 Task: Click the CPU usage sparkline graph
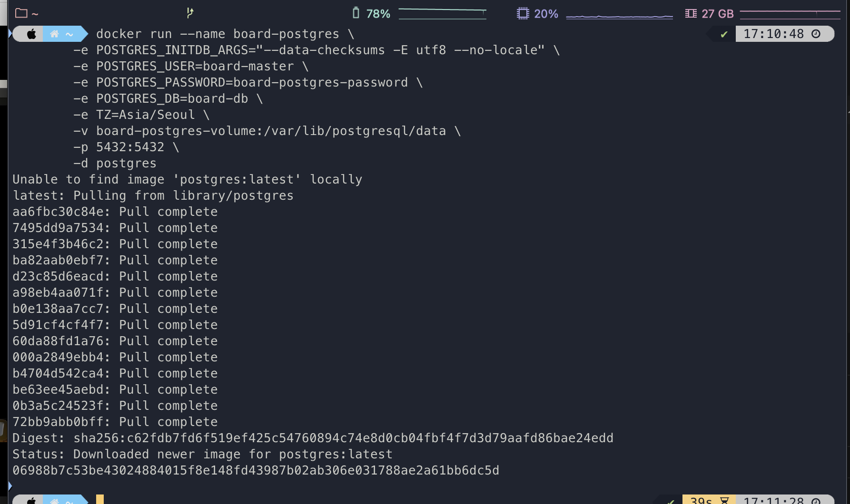[x=619, y=16]
